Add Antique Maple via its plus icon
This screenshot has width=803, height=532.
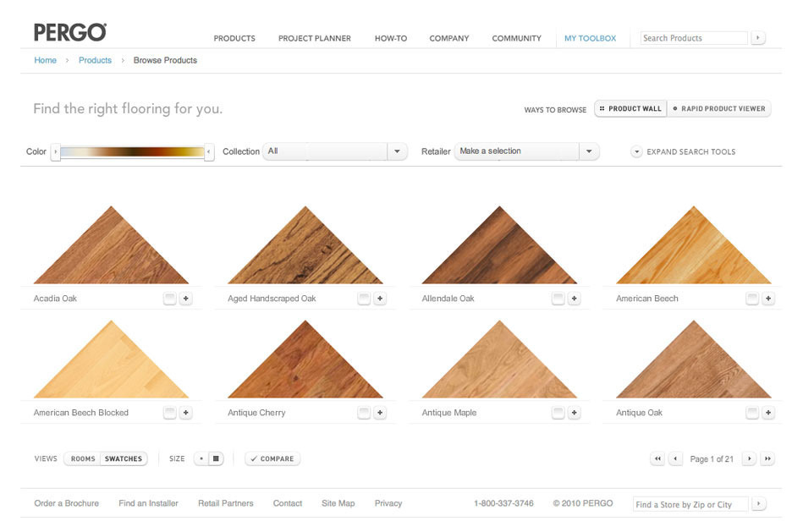[574, 413]
